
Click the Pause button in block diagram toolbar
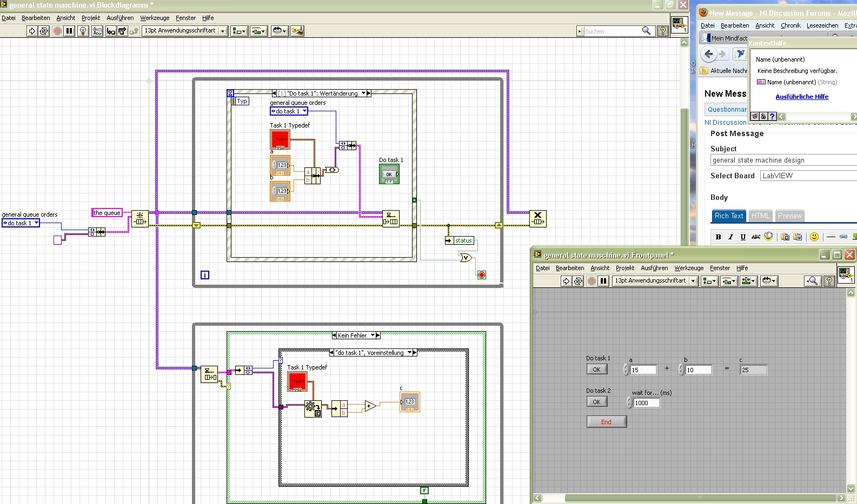69,31
